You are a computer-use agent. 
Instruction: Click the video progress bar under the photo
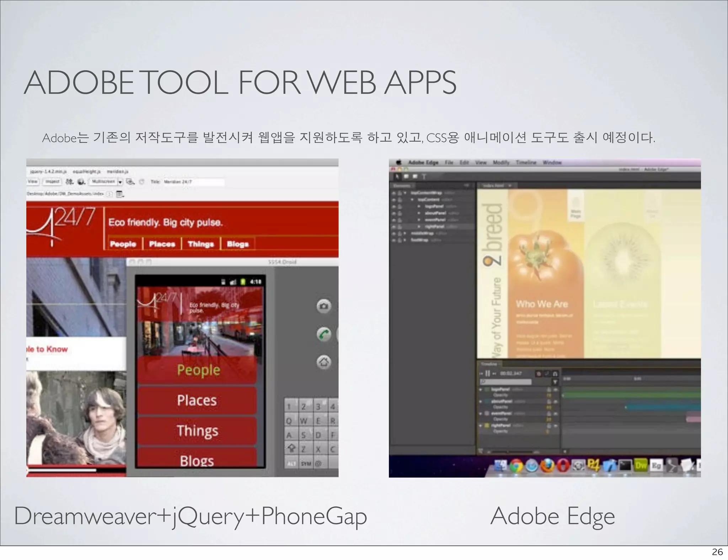click(76, 470)
